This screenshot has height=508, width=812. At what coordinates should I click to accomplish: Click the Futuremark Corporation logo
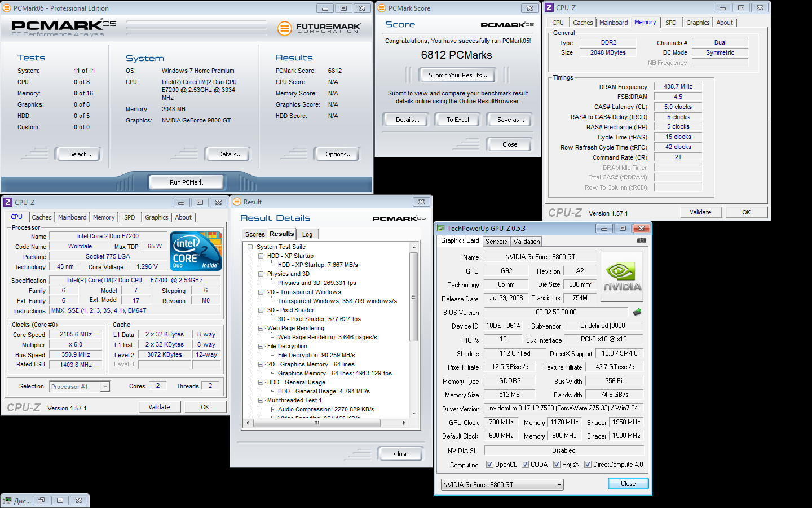click(x=319, y=28)
